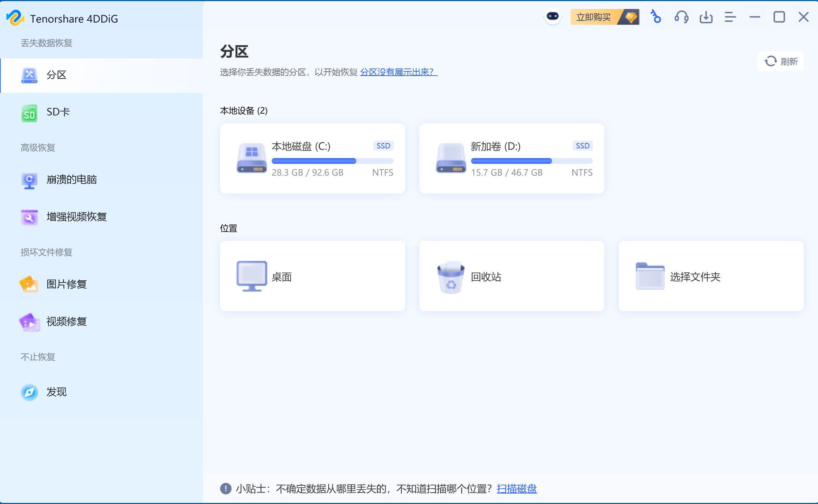
Task: Choose the 回收站 recycle bin location
Action: click(x=512, y=276)
